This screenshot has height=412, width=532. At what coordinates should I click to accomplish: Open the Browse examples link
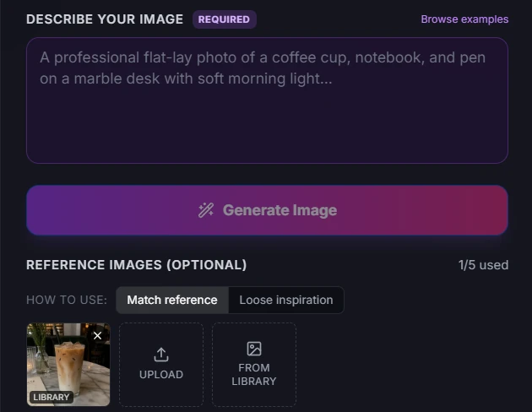point(464,19)
